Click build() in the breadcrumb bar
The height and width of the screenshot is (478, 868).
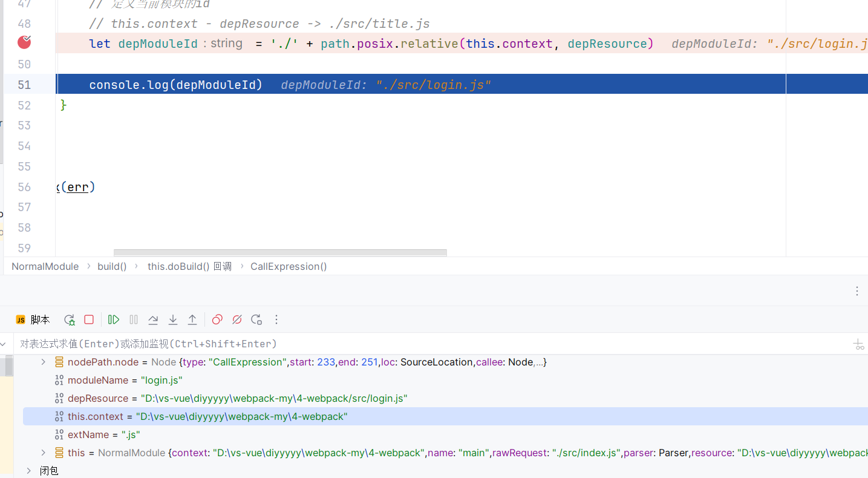[x=112, y=266]
